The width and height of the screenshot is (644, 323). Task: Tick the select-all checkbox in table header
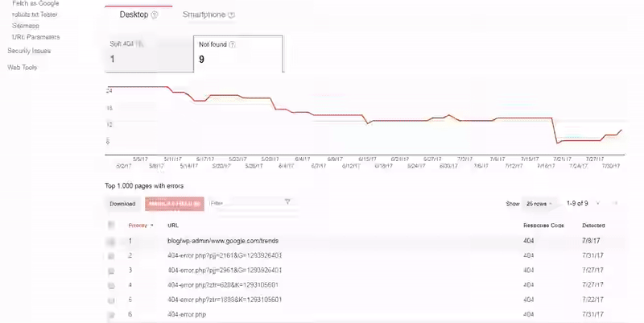tap(111, 226)
